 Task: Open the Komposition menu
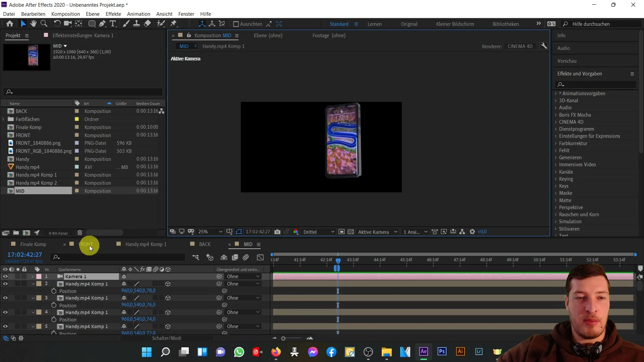click(x=65, y=14)
